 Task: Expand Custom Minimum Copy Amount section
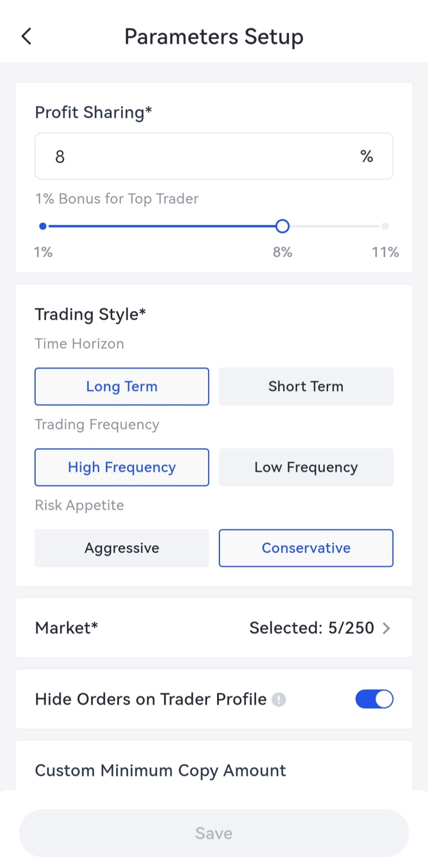tap(160, 771)
